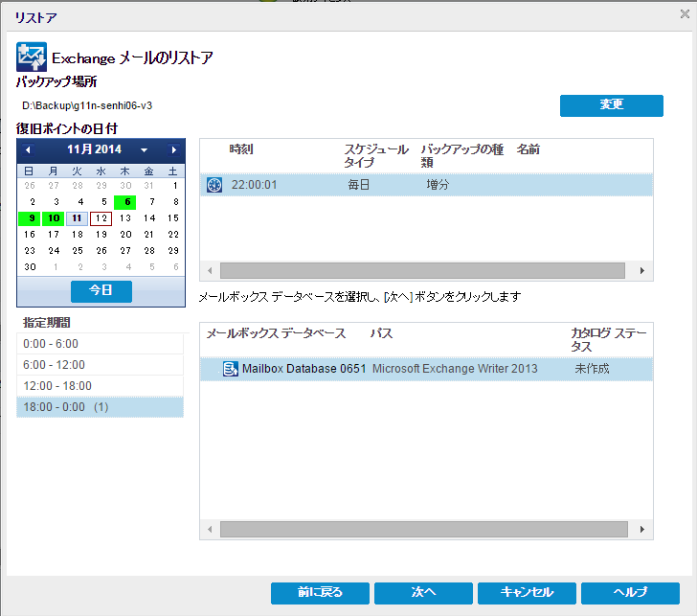This screenshot has height=616, width=697.
Task: Click the カタログ ステータス column header
Action: click(x=609, y=340)
